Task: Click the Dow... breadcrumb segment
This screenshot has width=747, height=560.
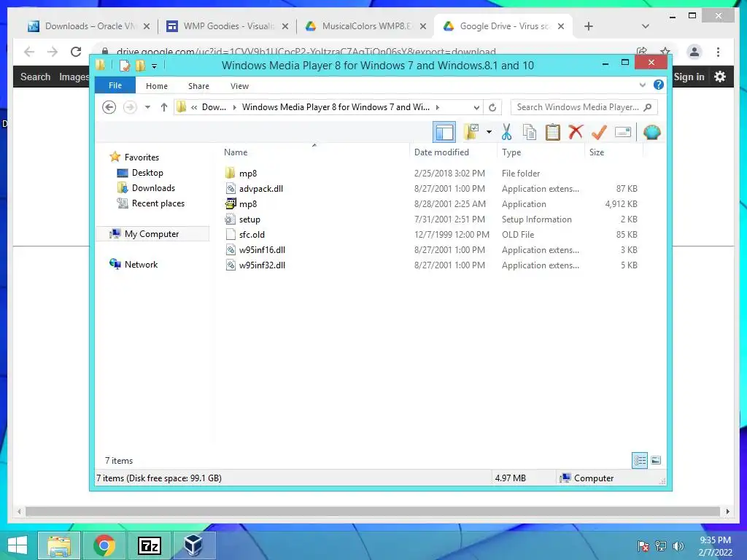Action: [x=214, y=107]
